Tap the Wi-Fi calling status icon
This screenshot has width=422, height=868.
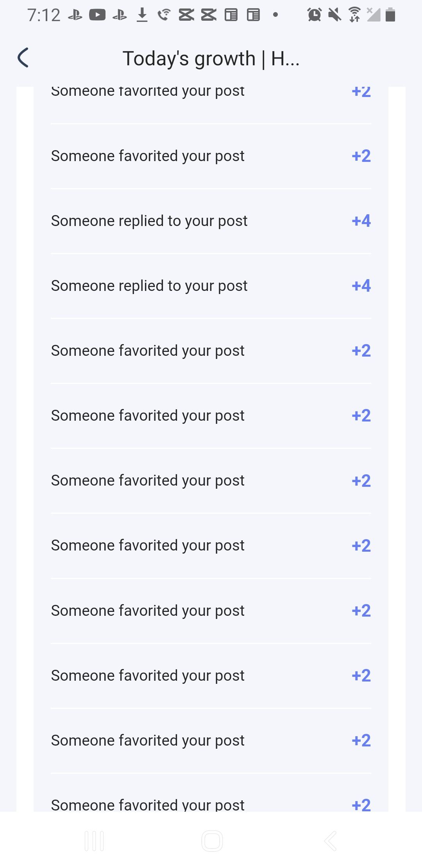click(164, 15)
